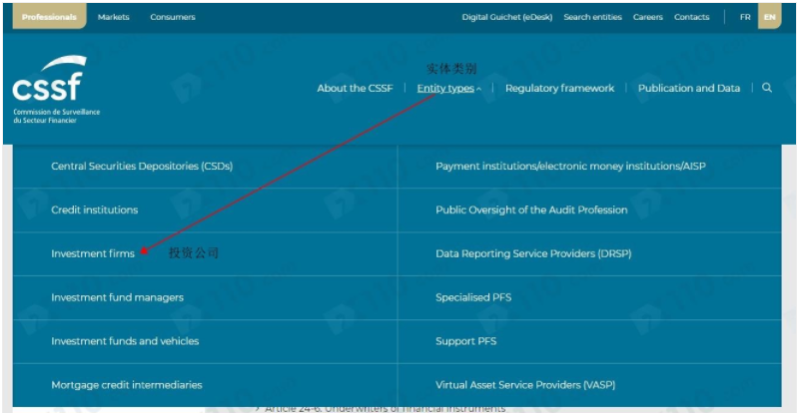The image size is (800, 413).
Task: Collapse the Entity types menu
Action: pos(449,88)
